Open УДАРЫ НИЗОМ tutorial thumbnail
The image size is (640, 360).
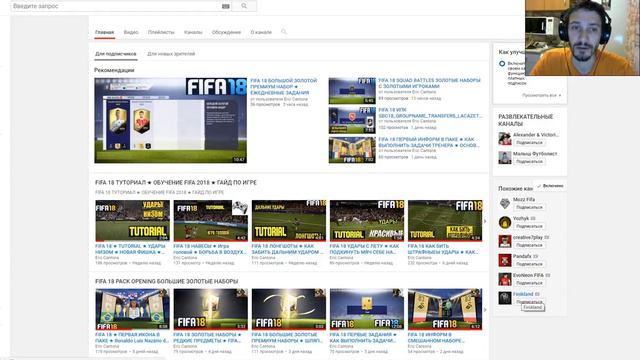(x=132, y=220)
